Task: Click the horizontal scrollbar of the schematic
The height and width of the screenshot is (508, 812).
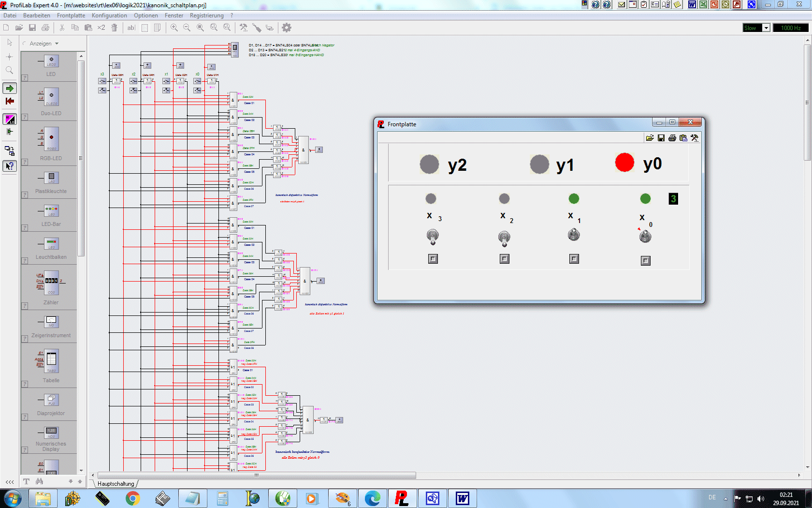Action: [257, 475]
